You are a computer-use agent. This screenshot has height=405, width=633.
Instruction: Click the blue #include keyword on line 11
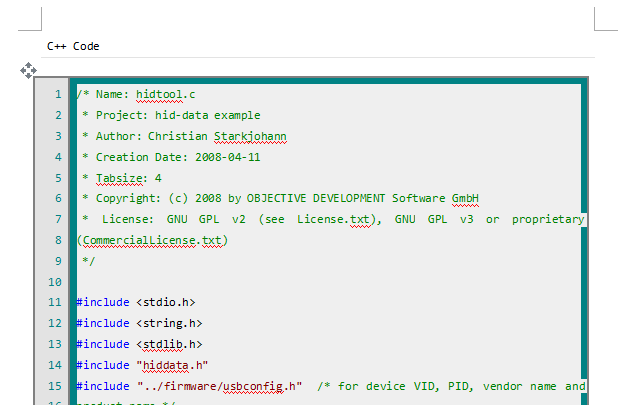click(103, 302)
